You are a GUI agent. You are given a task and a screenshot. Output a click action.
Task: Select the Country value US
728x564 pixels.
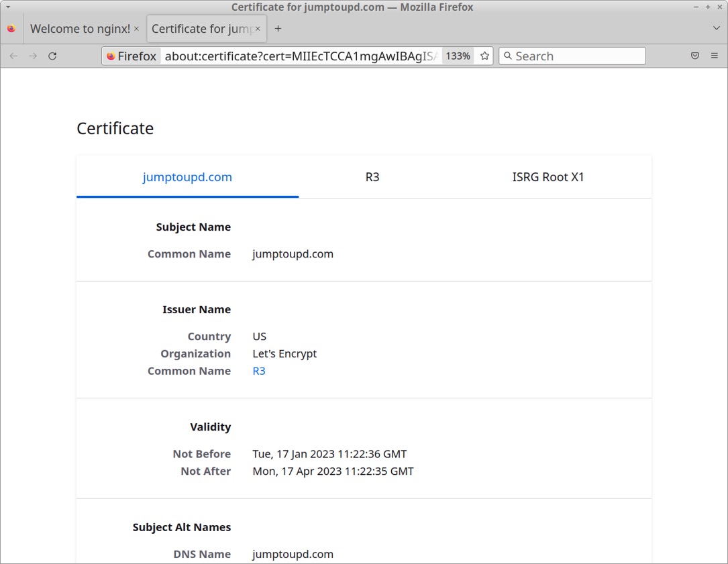coord(260,337)
